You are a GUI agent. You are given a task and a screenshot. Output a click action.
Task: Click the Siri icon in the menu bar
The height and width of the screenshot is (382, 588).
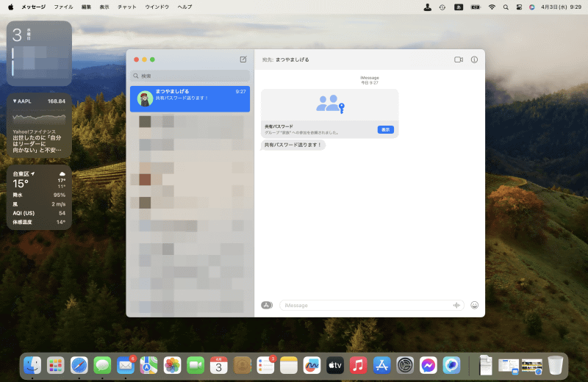[531, 7]
